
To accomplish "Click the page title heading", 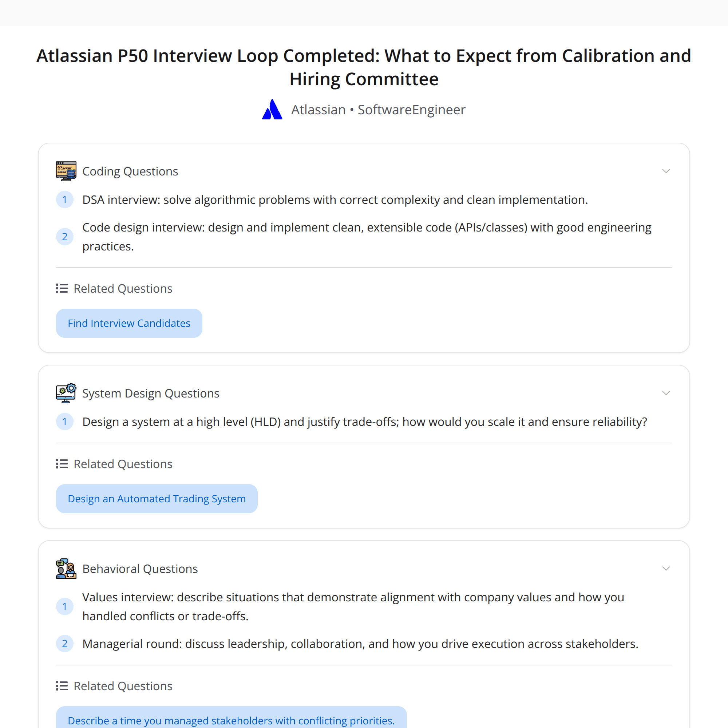I will pos(363,67).
